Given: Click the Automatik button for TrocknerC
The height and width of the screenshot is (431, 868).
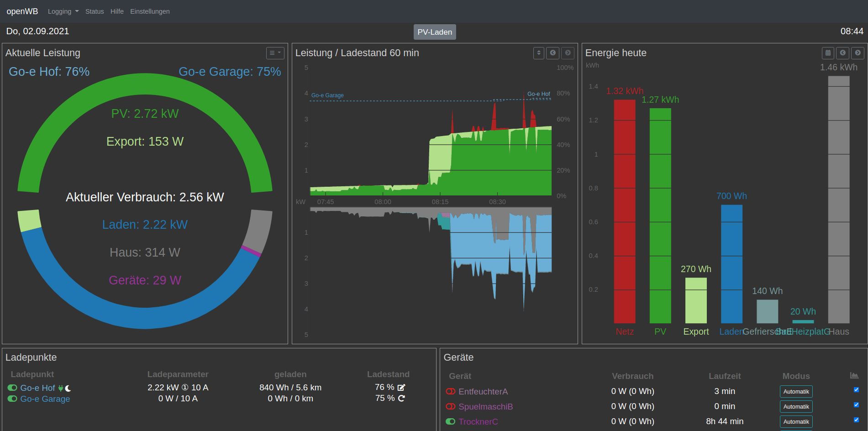Looking at the screenshot, I should click(x=796, y=422).
